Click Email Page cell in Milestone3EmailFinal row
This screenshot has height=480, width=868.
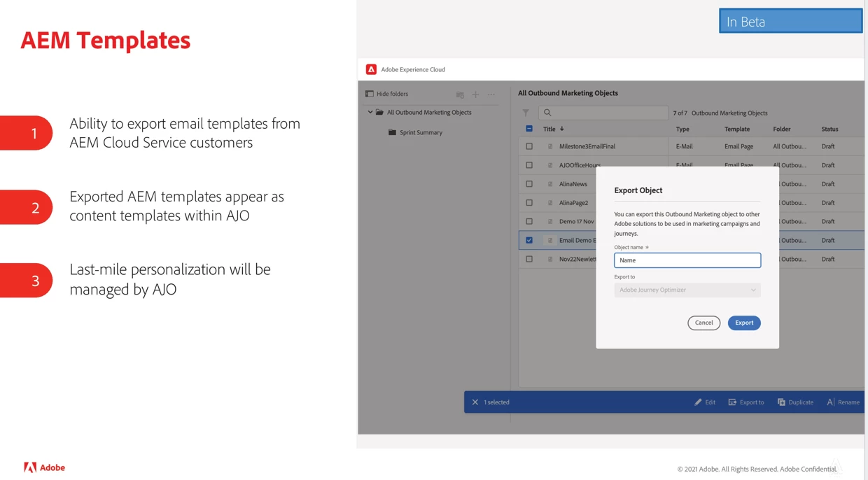[738, 146]
